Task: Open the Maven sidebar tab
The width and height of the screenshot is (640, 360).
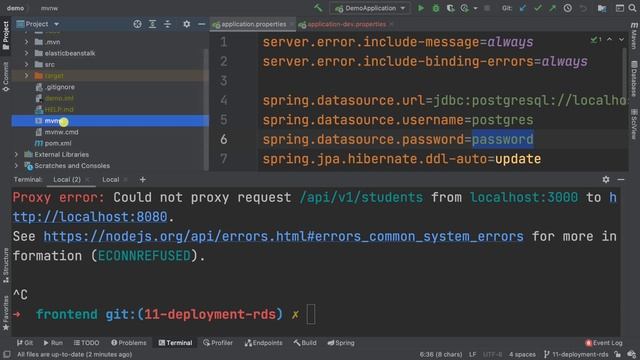Action: coord(634,36)
